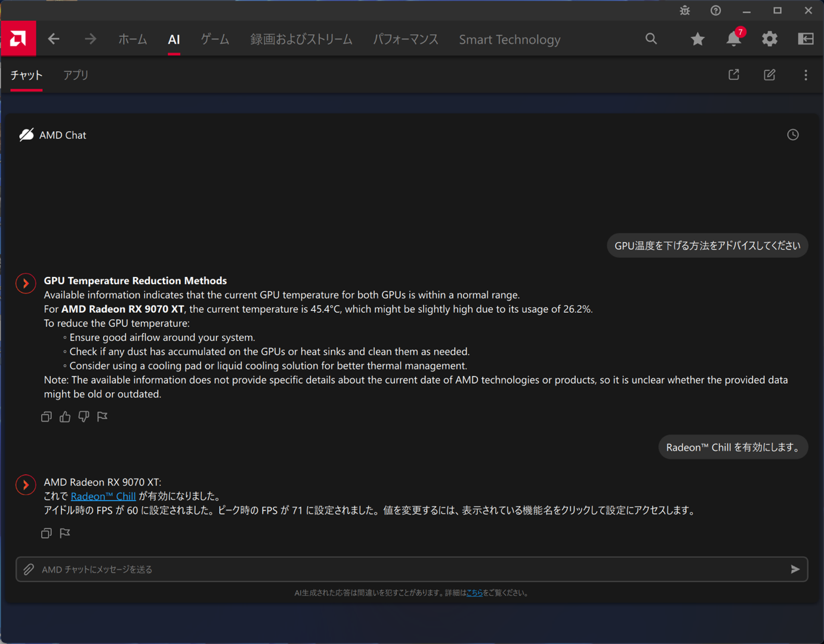The height and width of the screenshot is (644, 824).
Task: Click the AMD Chat header label
Action: [63, 135]
